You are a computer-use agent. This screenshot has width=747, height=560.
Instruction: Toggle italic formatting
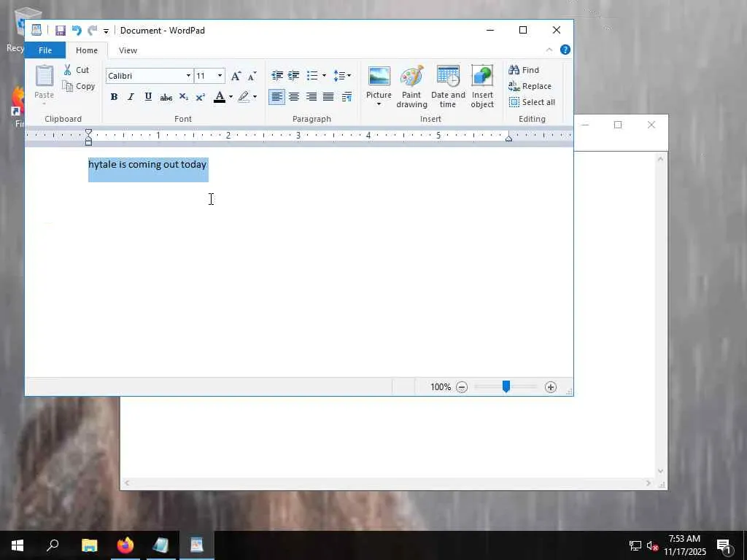tap(131, 97)
